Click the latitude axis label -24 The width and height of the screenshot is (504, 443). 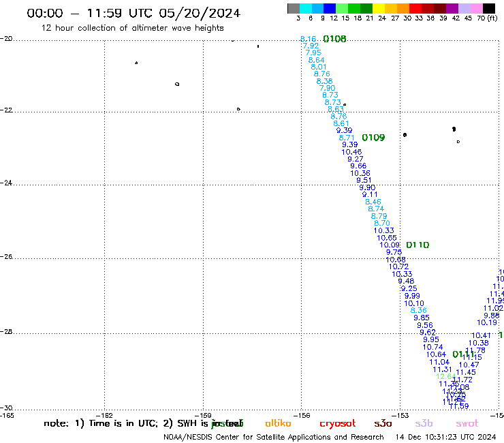coord(6,183)
